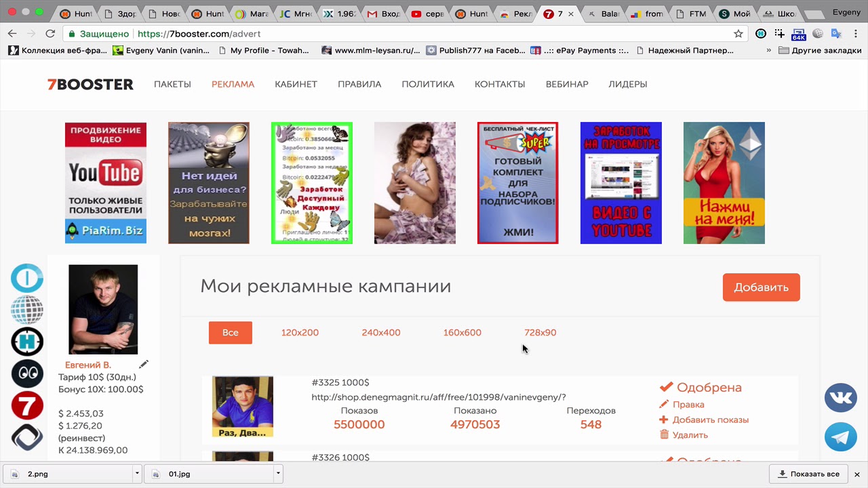Open the Нет идей для бизнеса banner
The image size is (868, 488).
click(x=209, y=183)
